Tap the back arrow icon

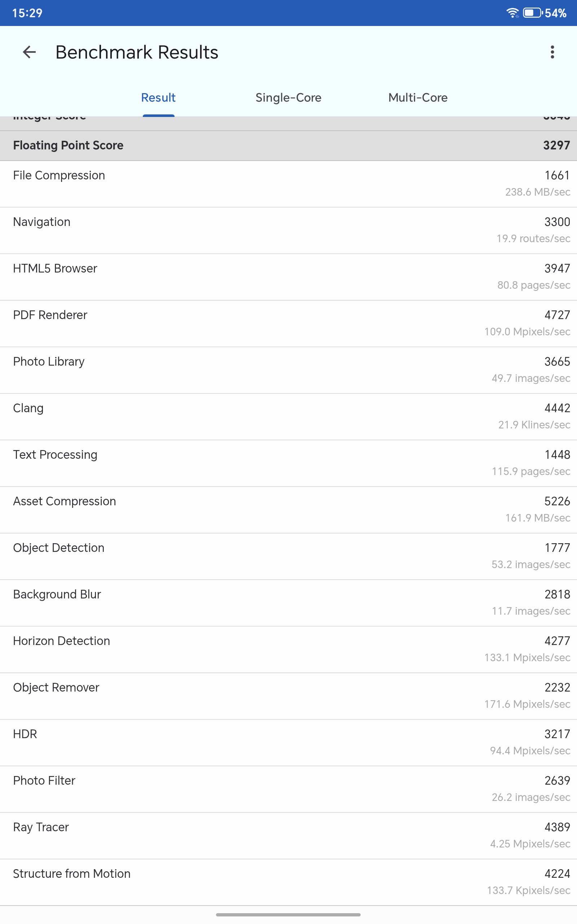click(x=29, y=52)
